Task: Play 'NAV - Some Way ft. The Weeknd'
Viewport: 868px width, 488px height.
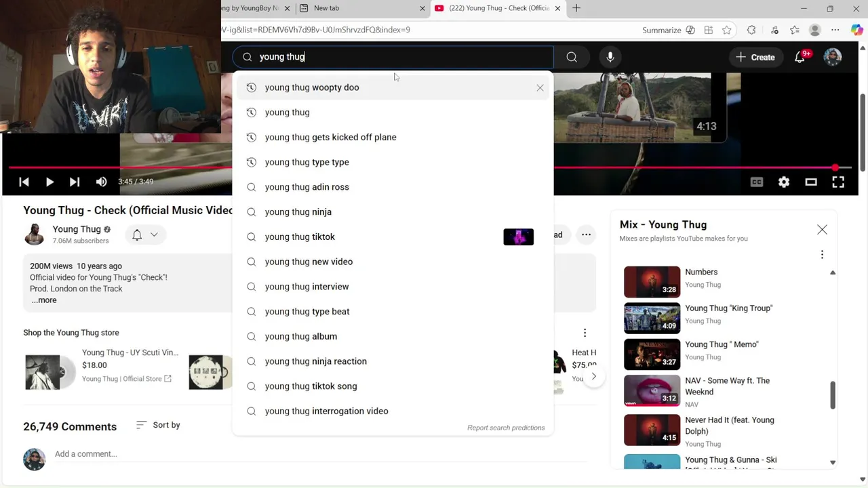Action: coord(726,390)
